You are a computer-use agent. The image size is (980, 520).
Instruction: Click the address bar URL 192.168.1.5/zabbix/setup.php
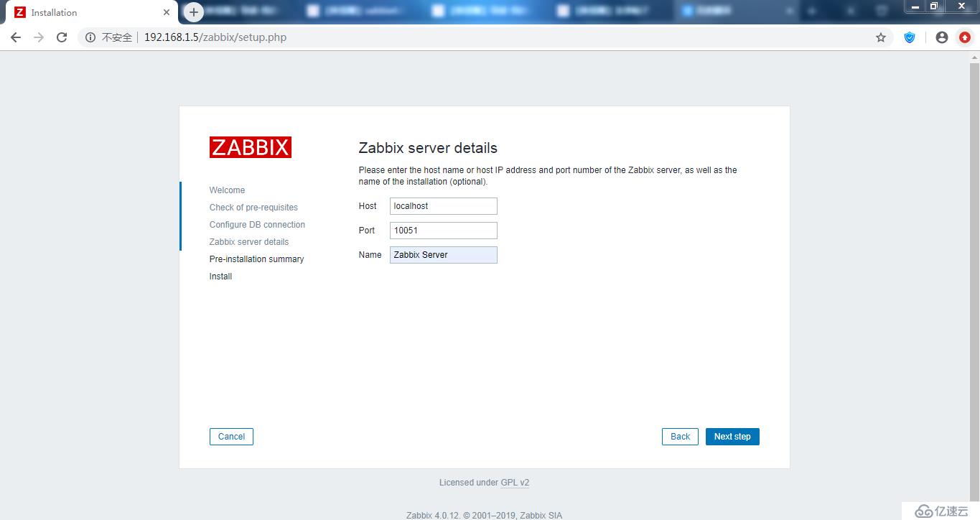215,37
